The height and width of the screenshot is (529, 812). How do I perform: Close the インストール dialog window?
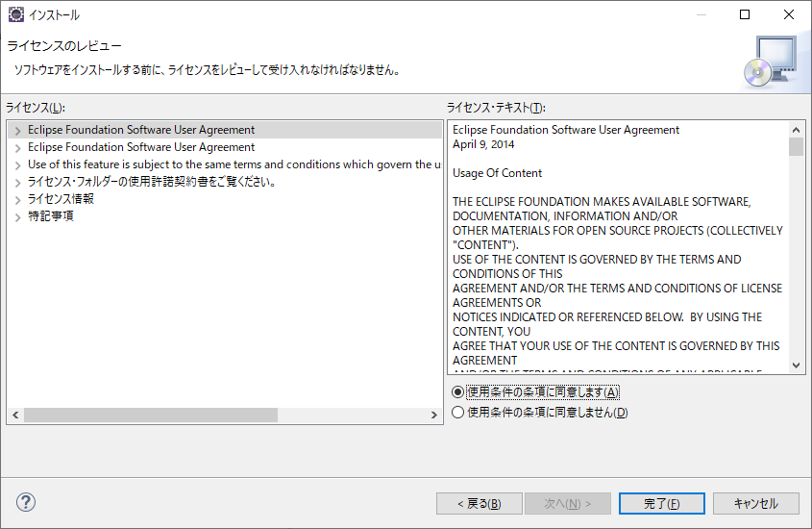788,14
